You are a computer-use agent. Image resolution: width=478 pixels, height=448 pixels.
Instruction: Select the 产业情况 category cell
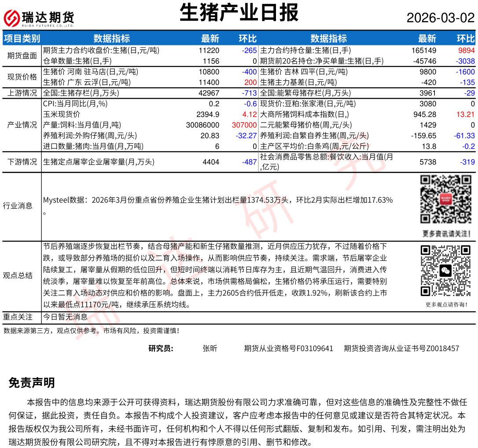point(22,125)
